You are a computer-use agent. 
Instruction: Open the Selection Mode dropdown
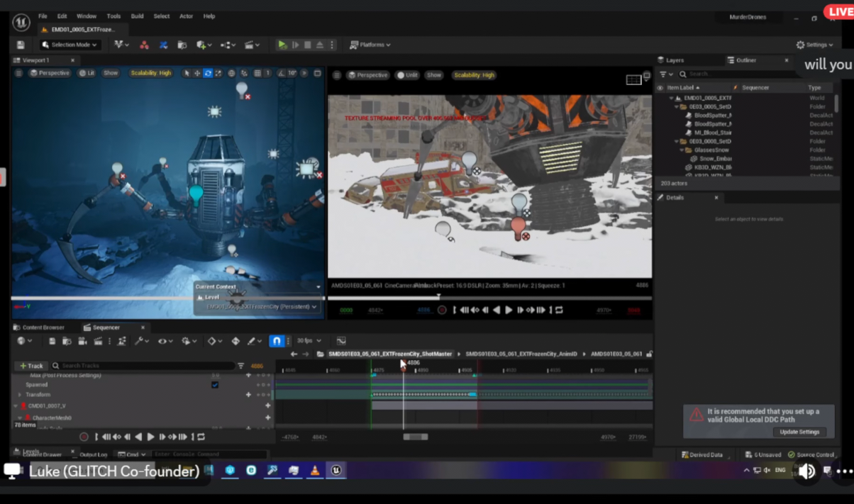click(x=70, y=45)
